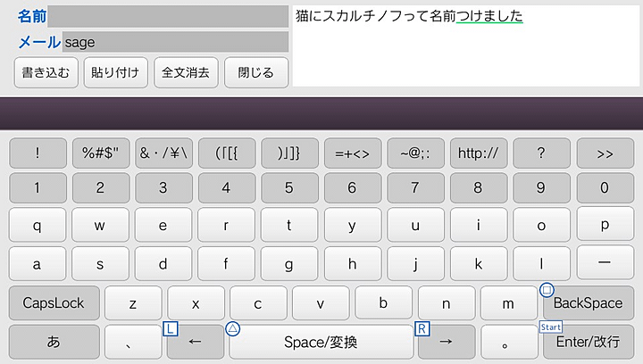Close the form with 閉じる button
The height and width of the screenshot is (364, 643).
255,72
